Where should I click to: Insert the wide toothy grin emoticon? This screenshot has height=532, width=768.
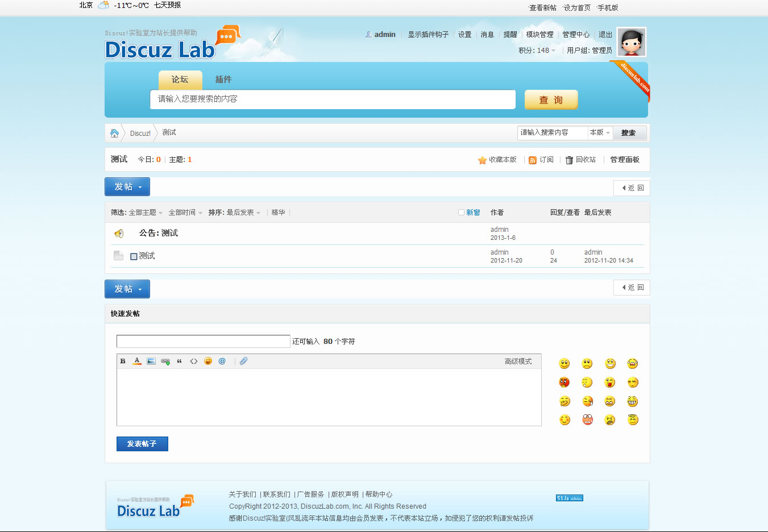633,401
